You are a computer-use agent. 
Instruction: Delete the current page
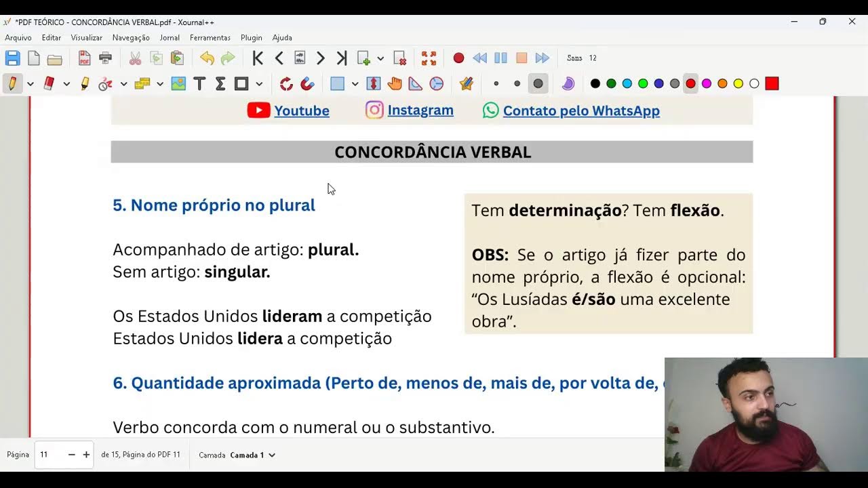[x=399, y=58]
